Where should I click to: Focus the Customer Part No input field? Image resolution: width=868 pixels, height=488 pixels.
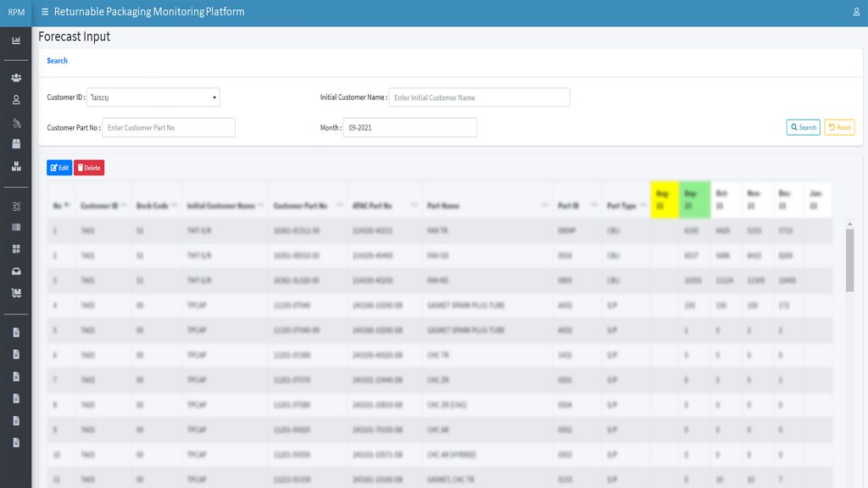169,127
